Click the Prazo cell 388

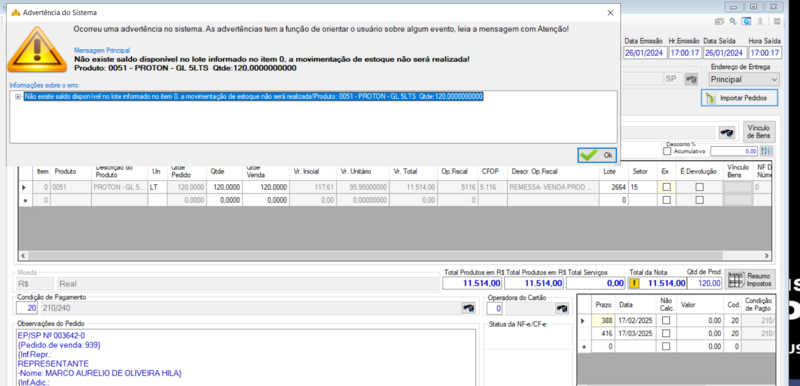pyautogui.click(x=603, y=321)
